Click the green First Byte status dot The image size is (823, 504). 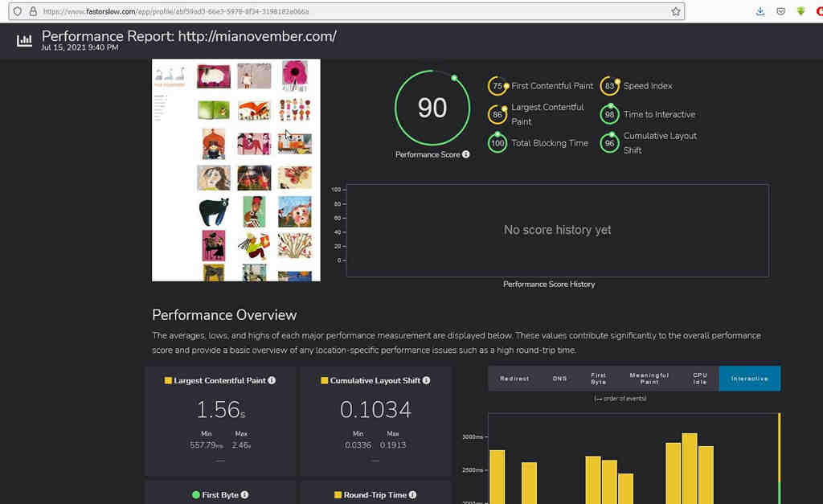pos(196,494)
